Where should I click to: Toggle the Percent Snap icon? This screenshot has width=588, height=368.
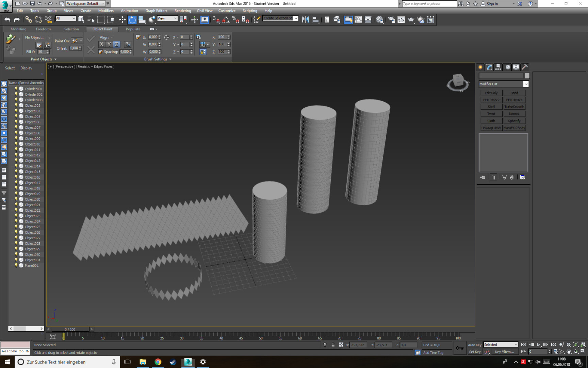tap(235, 20)
